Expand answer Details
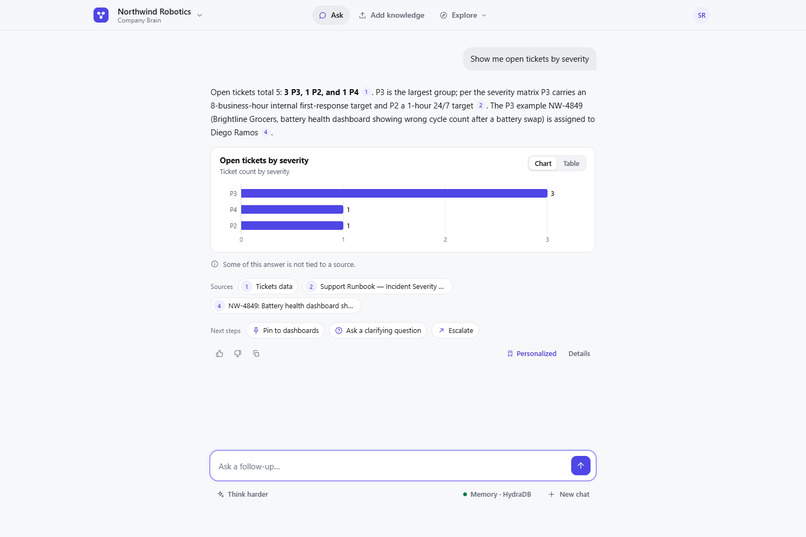Viewport: 806px width, 537px height. [579, 354]
